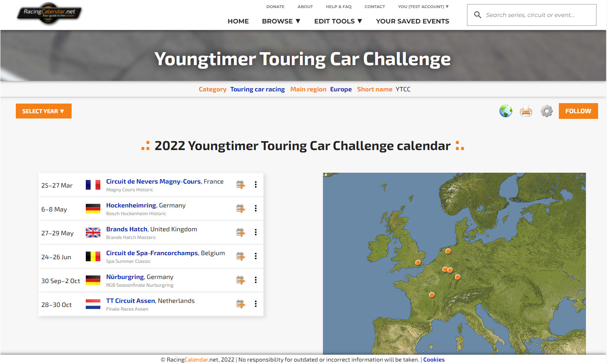Expand the Browse menu

pos(281,21)
